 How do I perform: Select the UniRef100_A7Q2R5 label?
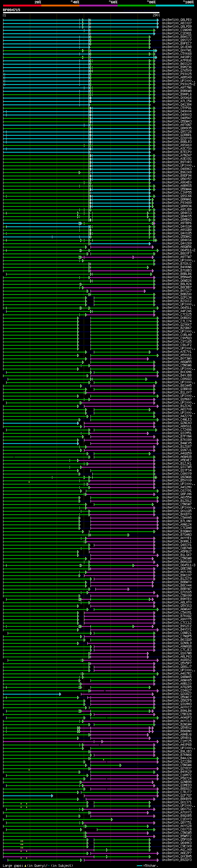(x=176, y=687)
